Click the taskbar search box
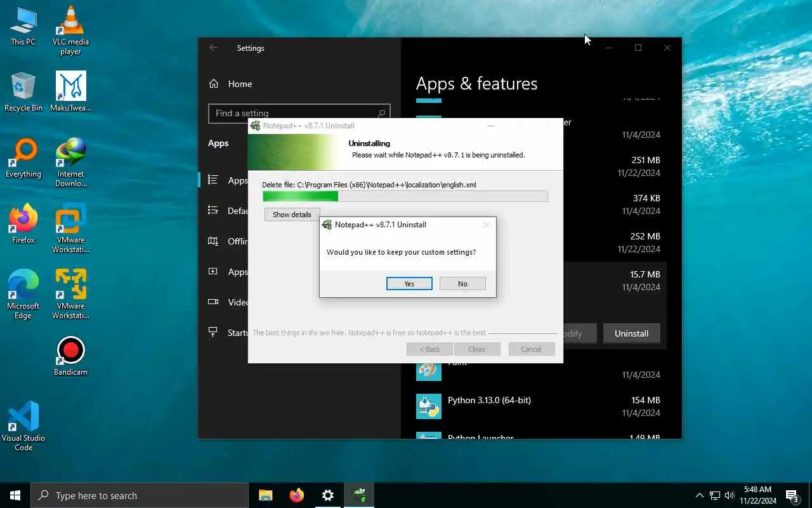Image resolution: width=812 pixels, height=508 pixels. 140,495
